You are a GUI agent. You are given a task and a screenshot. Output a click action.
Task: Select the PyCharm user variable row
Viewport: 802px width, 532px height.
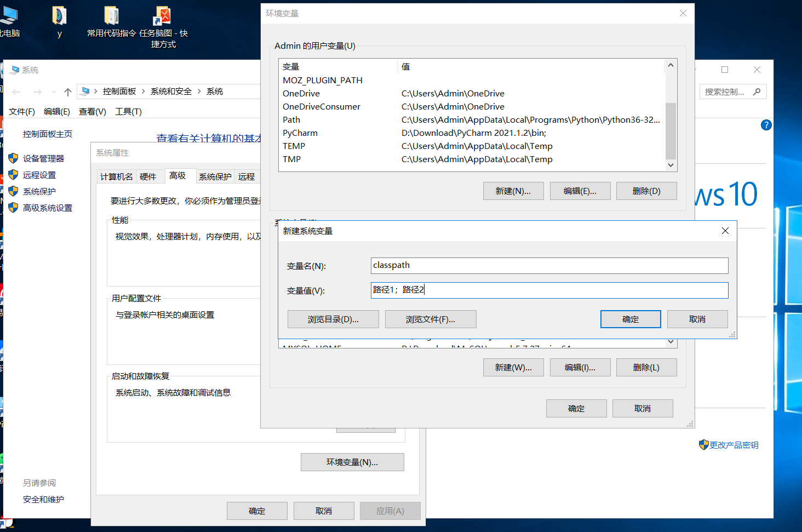tap(472, 133)
